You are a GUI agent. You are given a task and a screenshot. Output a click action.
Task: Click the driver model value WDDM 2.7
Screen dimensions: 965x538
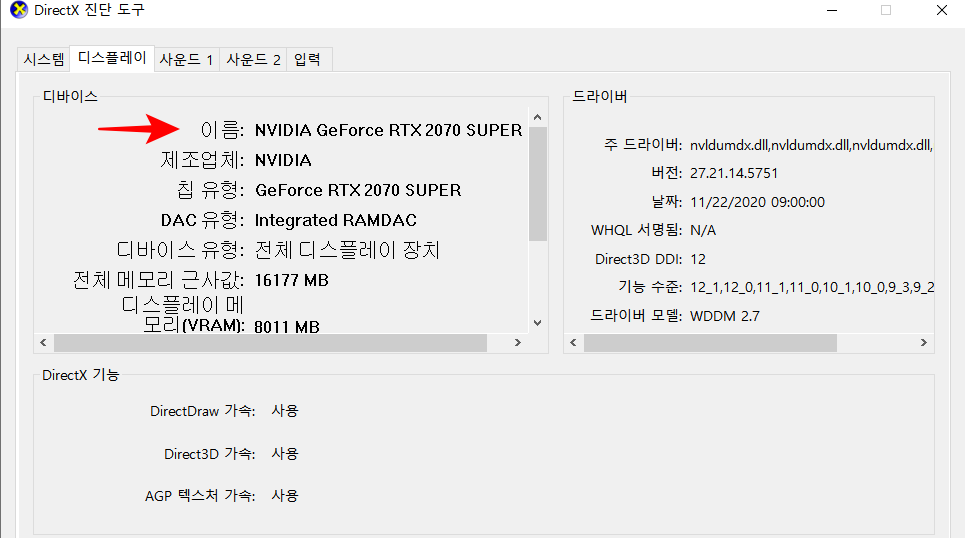point(725,316)
